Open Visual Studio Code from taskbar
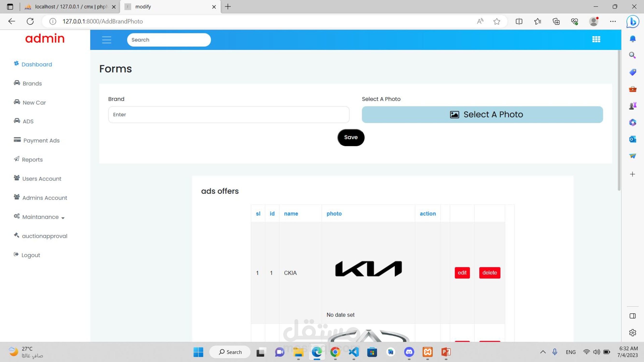Viewport: 644px width, 362px height. pos(354,352)
